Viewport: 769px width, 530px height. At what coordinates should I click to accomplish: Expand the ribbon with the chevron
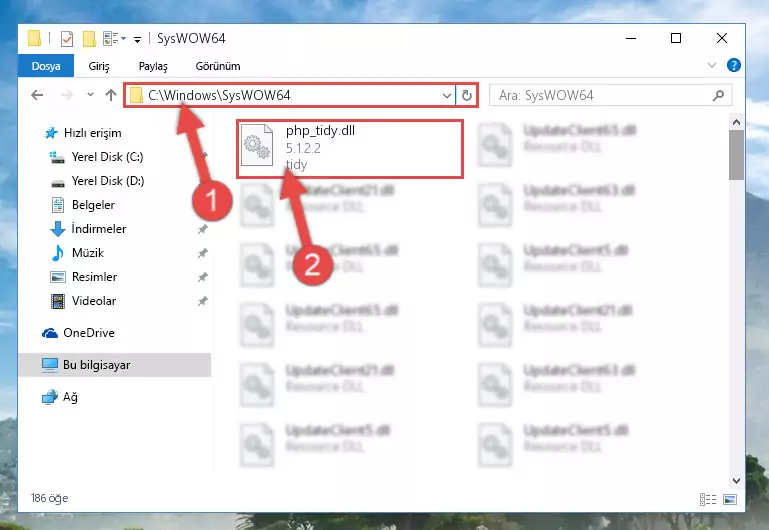coord(712,65)
